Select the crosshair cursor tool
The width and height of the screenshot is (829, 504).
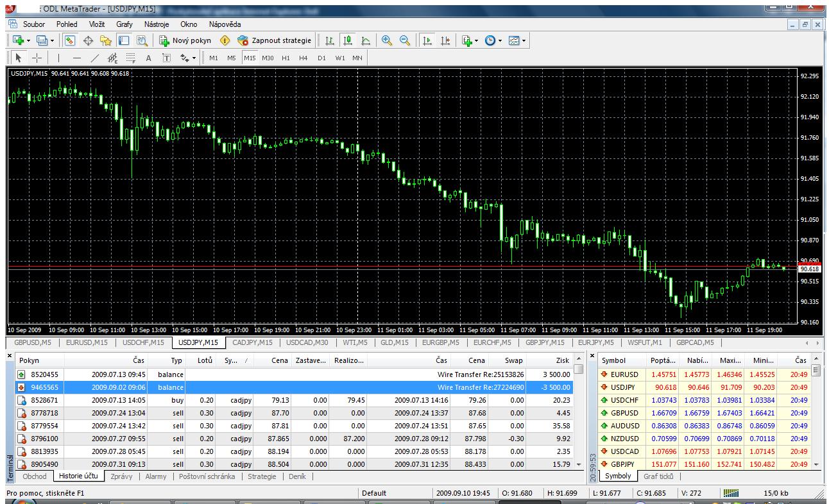click(36, 58)
